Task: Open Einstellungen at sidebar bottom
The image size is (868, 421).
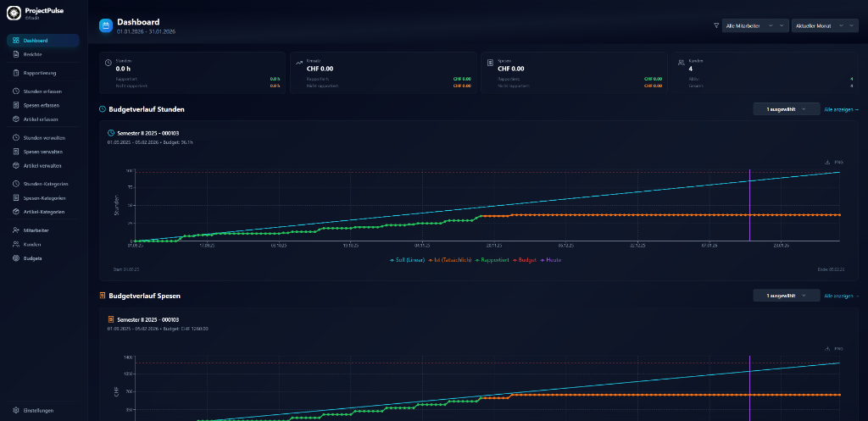Action: click(42, 411)
